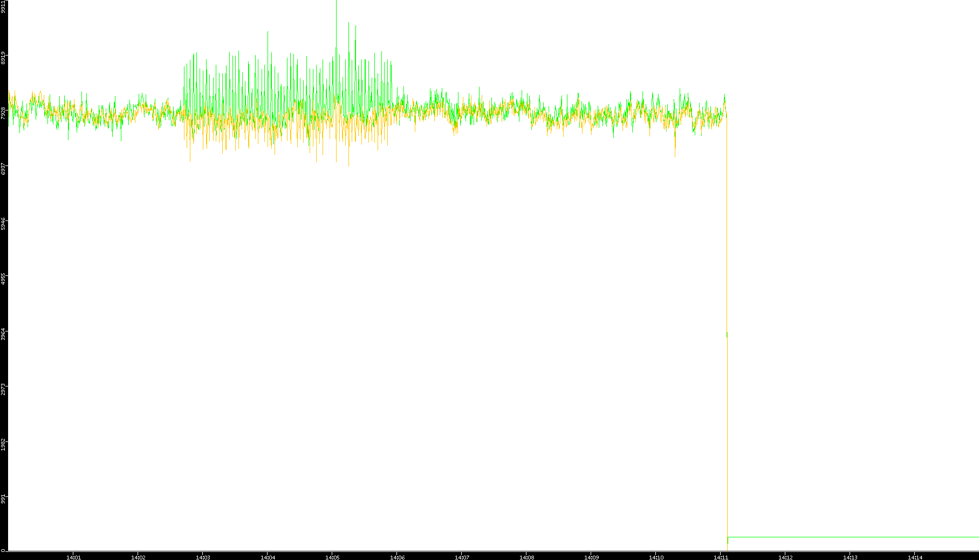This screenshot has height=560, width=979.
Task: Click the 14:12 time axis label
Action: click(x=785, y=557)
